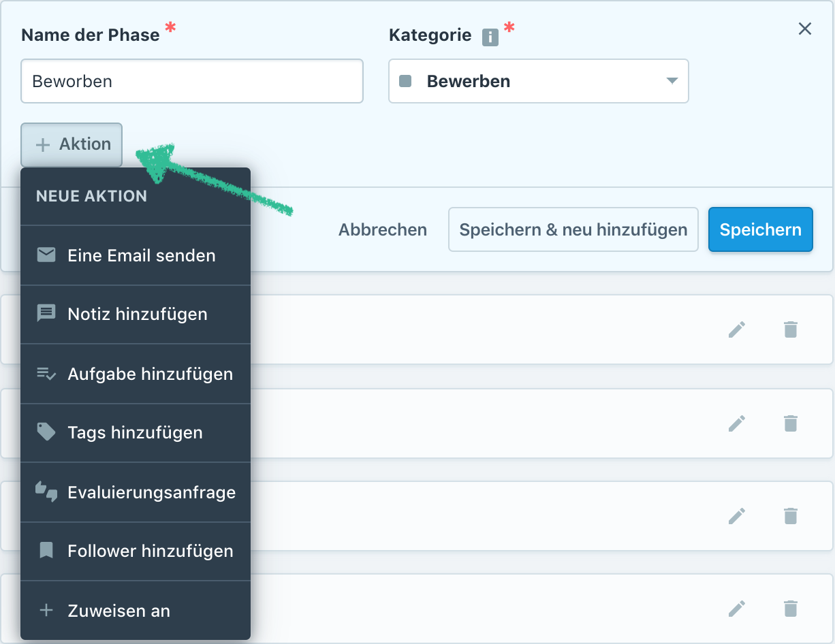This screenshot has height=644, width=835.
Task: Click the task list icon for Aufgabe hinzufügen
Action: click(46, 373)
